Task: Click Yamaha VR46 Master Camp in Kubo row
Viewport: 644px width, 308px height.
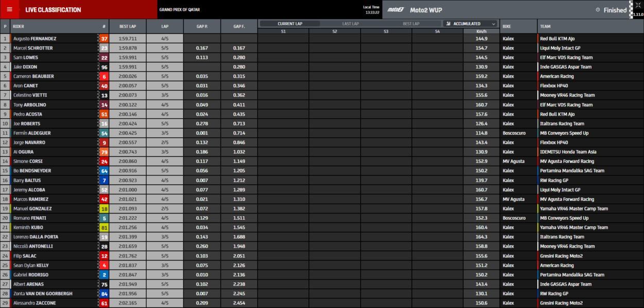Action: click(574, 228)
